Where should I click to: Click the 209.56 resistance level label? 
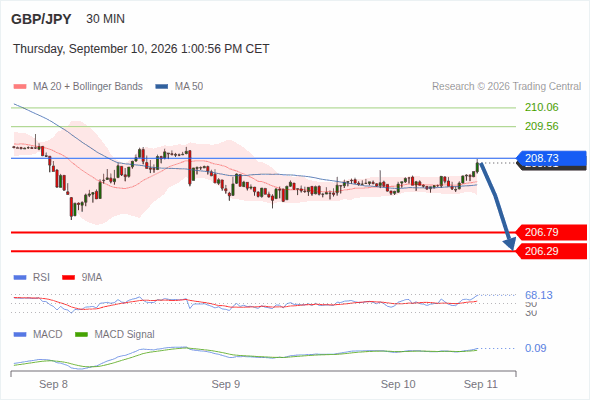541,126
